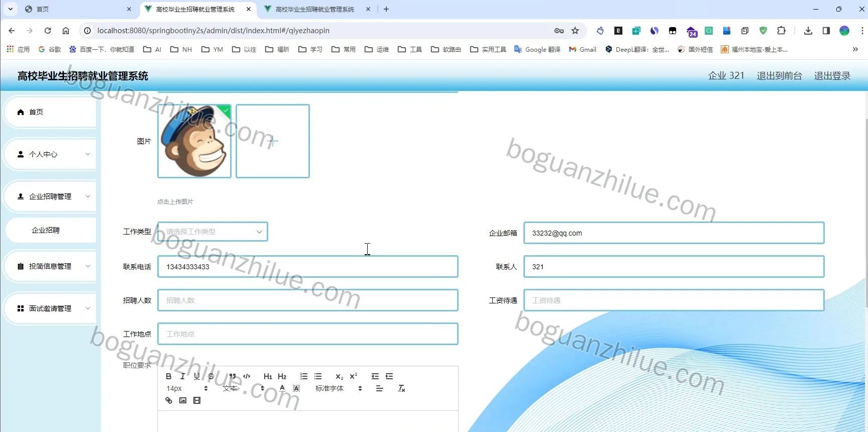Expand the 个人中心 sidebar menu
Viewport: 868px width, 432px height.
click(x=50, y=154)
